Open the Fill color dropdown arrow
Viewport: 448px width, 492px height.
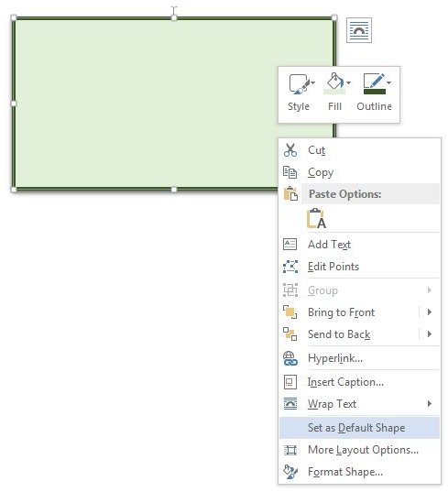[x=348, y=82]
